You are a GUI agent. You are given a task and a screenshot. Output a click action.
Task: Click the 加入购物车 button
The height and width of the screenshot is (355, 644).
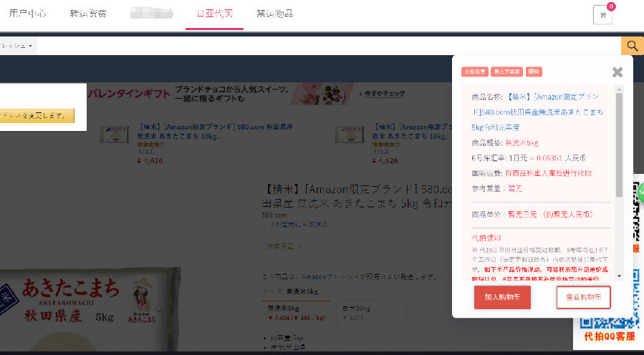(502, 297)
